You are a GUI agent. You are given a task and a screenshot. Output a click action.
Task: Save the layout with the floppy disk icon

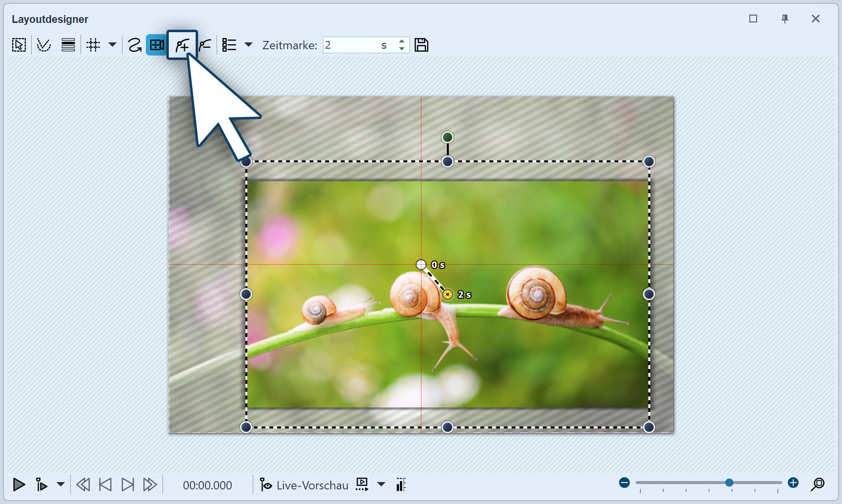pos(421,45)
